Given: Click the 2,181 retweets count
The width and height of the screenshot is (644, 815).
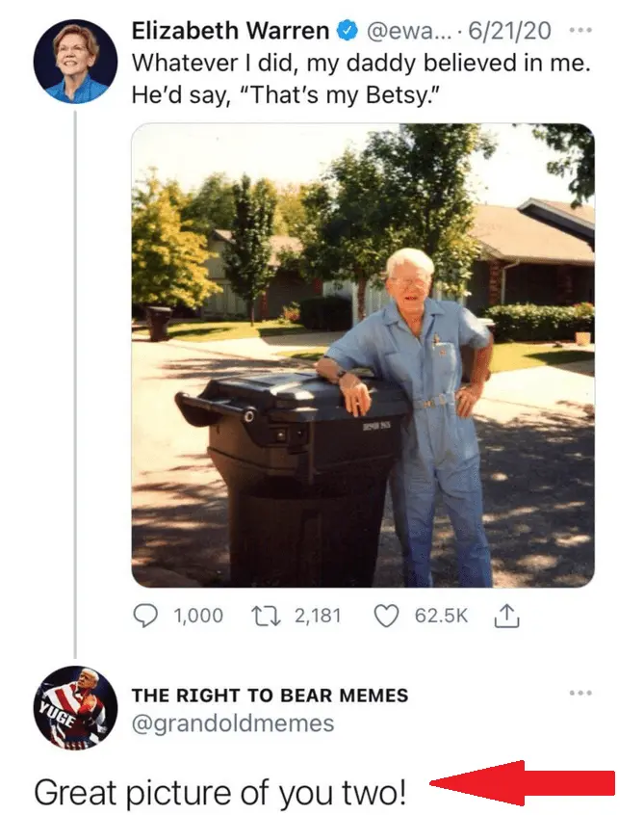Looking at the screenshot, I should [317, 616].
